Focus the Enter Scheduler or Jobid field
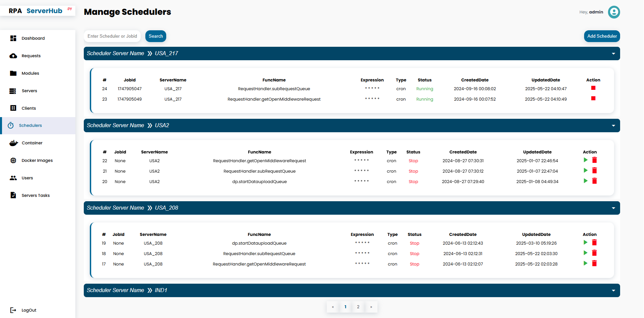The image size is (644, 318). pyautogui.click(x=112, y=36)
